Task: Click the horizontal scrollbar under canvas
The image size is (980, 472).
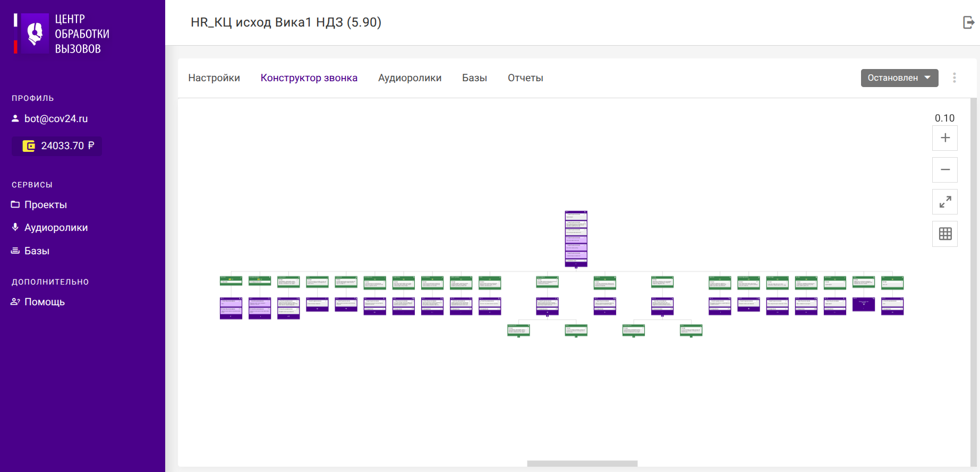Action: click(582, 464)
